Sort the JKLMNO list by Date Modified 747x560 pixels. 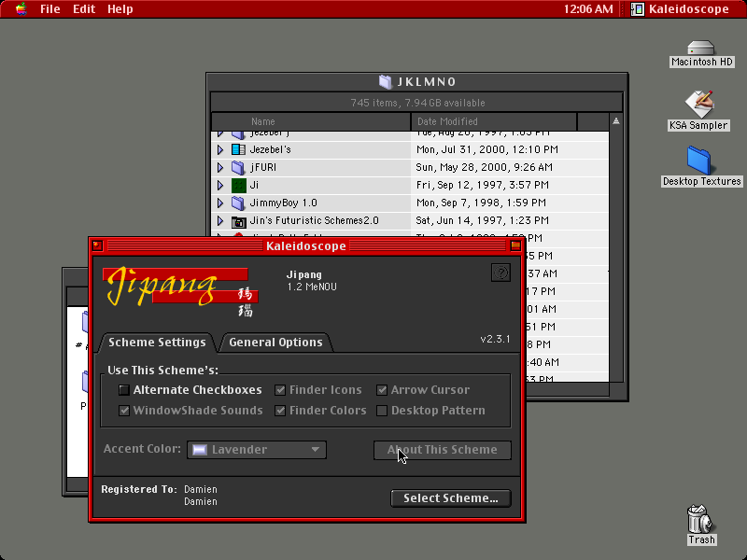494,121
